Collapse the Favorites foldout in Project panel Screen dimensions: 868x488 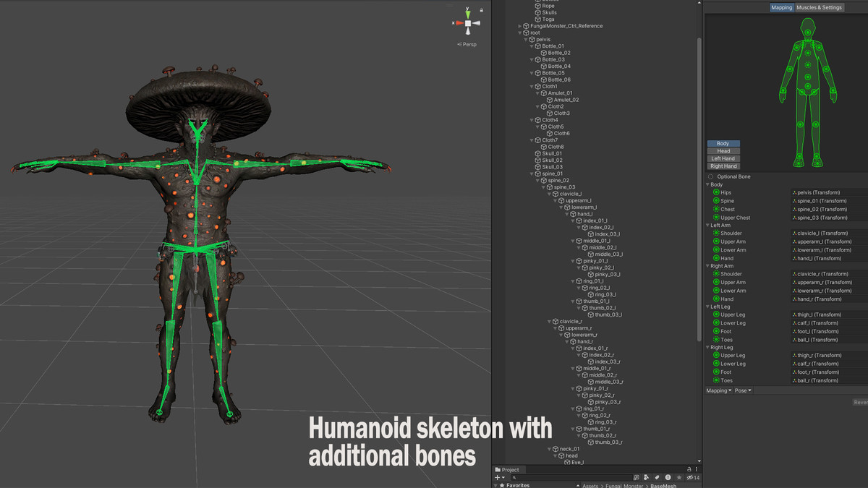[x=496, y=485]
